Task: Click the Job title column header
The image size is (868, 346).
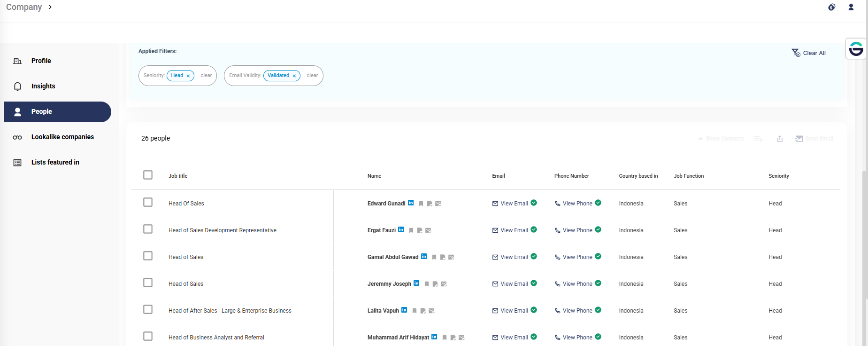Action: point(178,176)
